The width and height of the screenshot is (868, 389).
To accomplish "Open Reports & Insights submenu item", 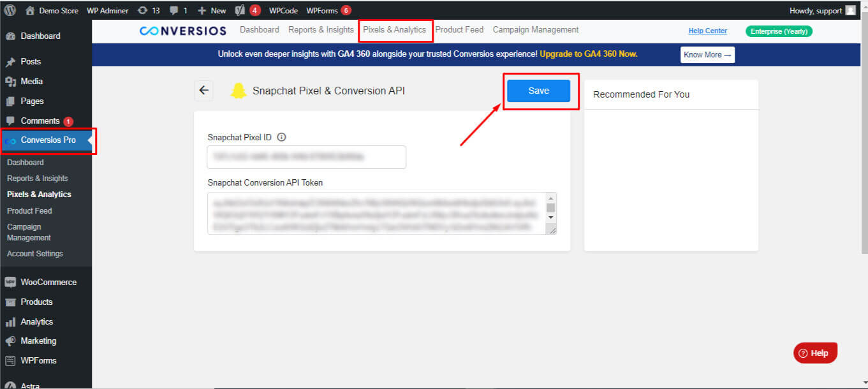I will click(x=38, y=179).
